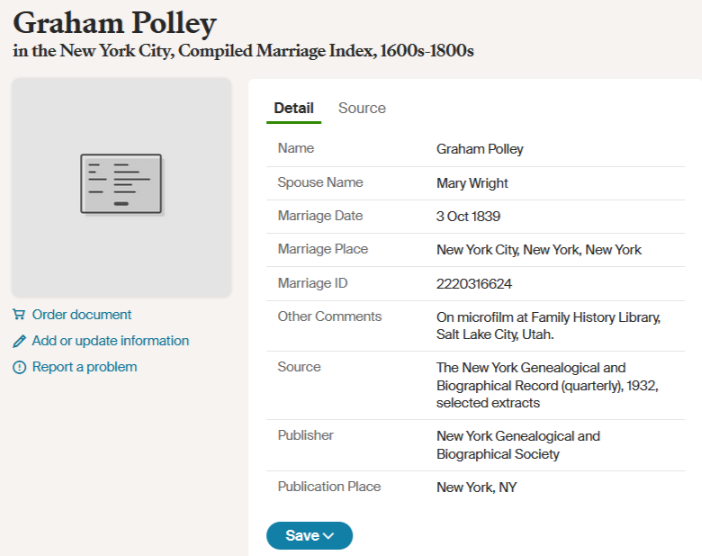
Task: Click the pencil edit icon
Action: pos(19,341)
